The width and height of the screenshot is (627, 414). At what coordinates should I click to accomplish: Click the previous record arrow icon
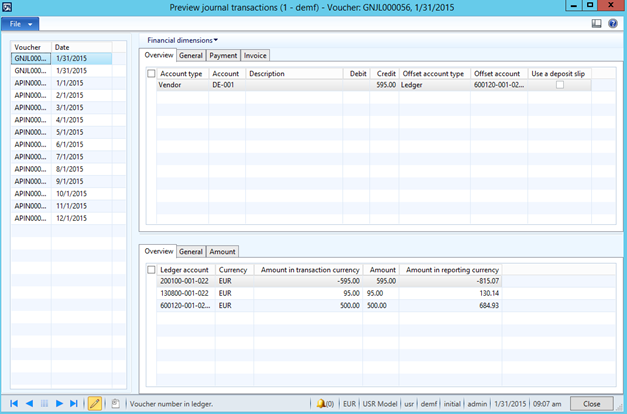29,403
